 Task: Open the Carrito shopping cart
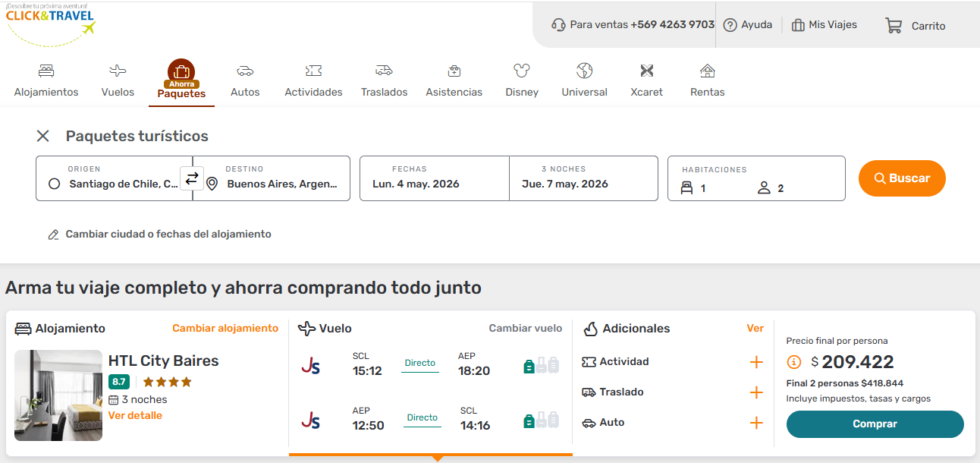click(915, 25)
